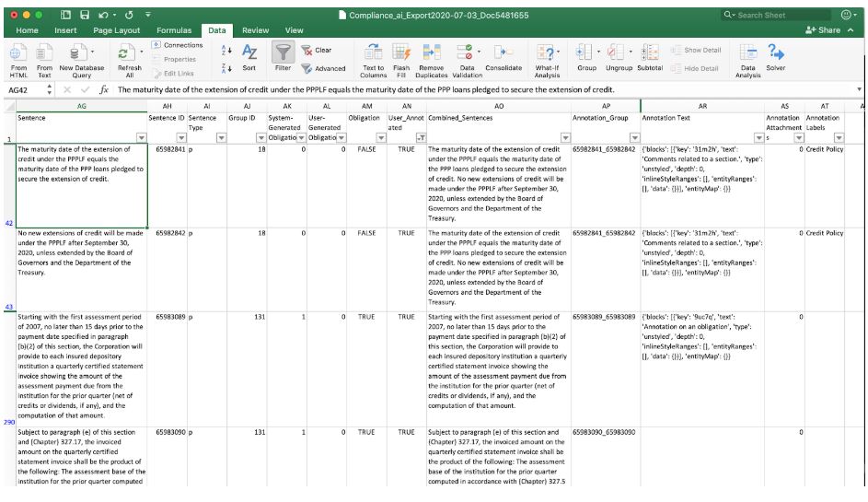
Task: Sort descending Z to A icon
Action: [226, 68]
